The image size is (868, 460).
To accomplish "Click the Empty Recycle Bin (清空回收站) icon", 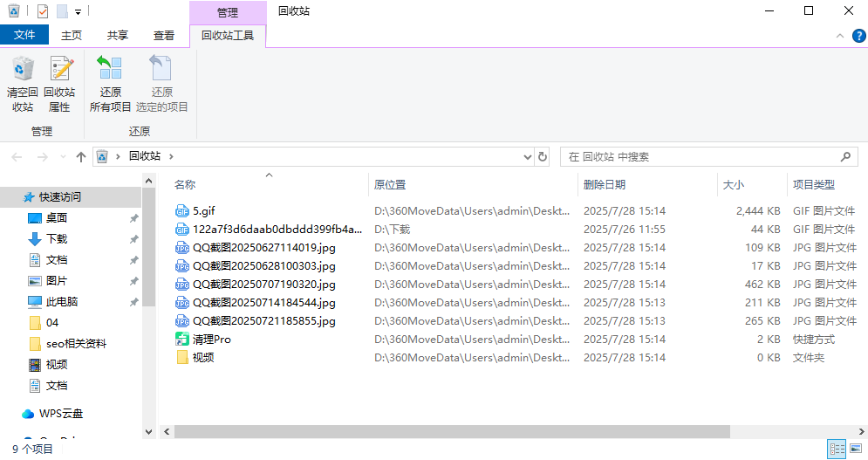I will 23,84.
